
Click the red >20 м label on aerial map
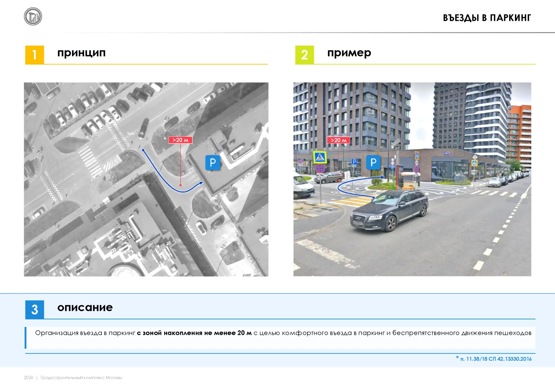[x=180, y=140]
